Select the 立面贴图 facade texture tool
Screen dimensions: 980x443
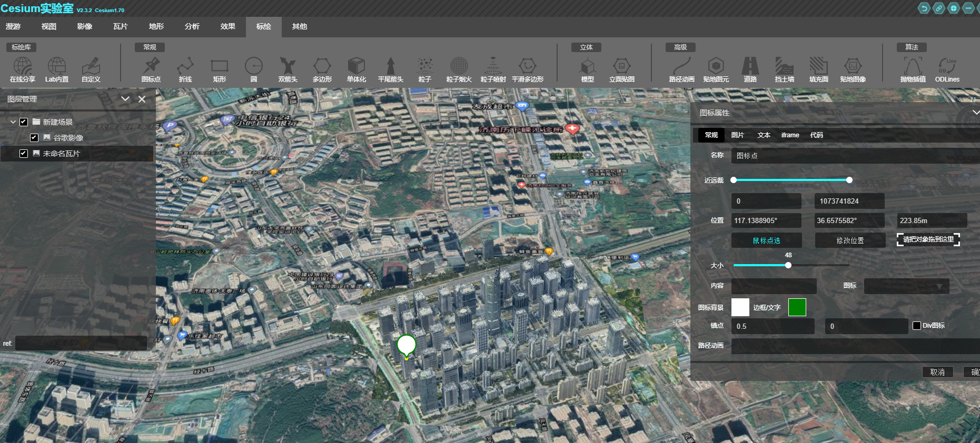622,70
